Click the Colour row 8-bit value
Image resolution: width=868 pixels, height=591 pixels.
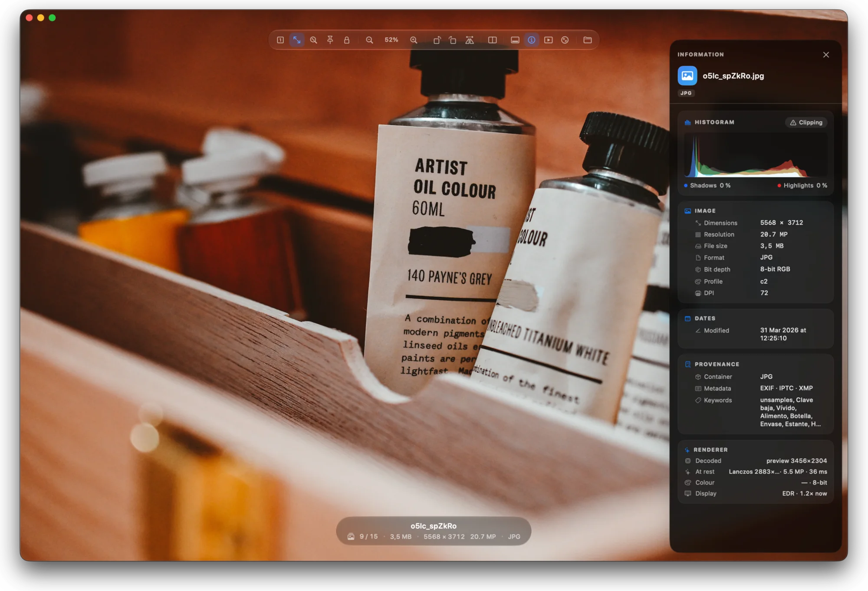pos(814,483)
